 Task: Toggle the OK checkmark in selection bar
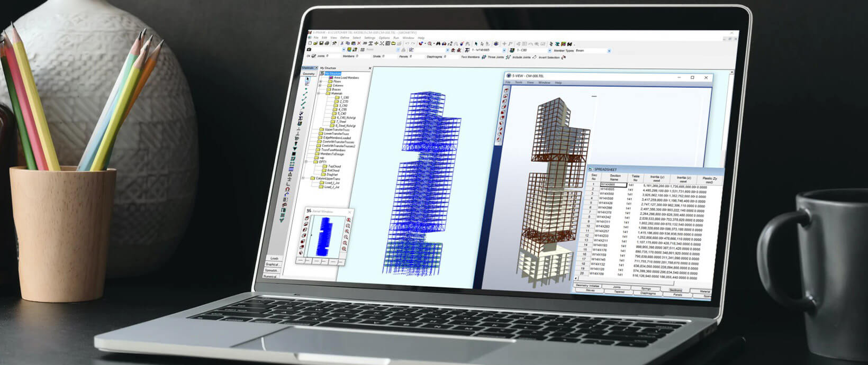(x=313, y=56)
